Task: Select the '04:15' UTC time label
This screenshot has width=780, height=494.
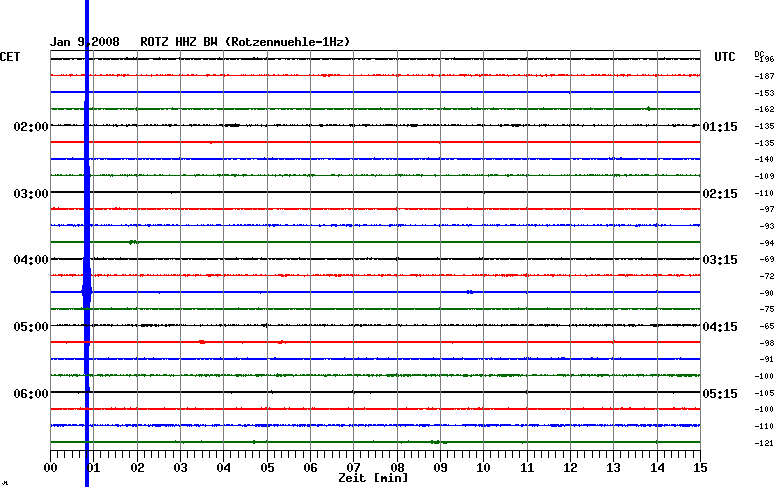Action: point(720,327)
